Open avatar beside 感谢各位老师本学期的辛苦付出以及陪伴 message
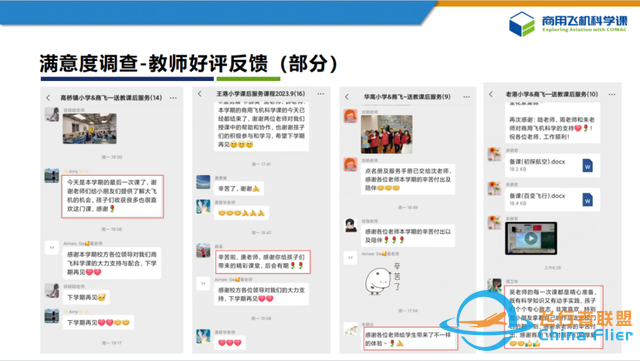This screenshot has width=640, height=361. click(x=350, y=225)
